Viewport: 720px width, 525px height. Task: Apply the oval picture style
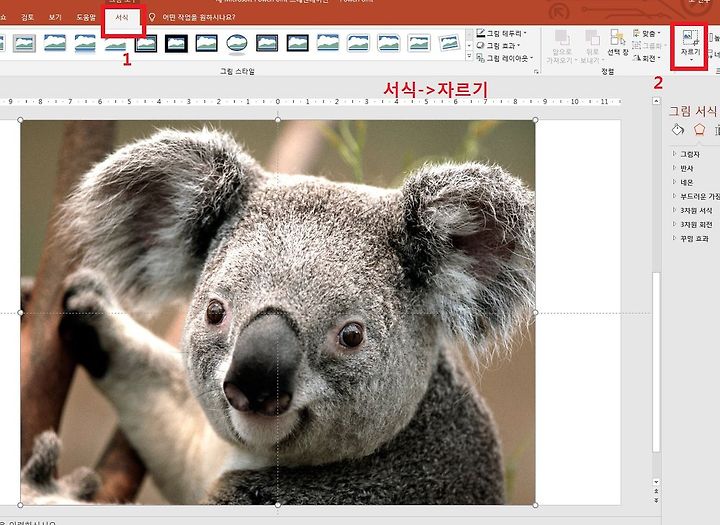237,43
